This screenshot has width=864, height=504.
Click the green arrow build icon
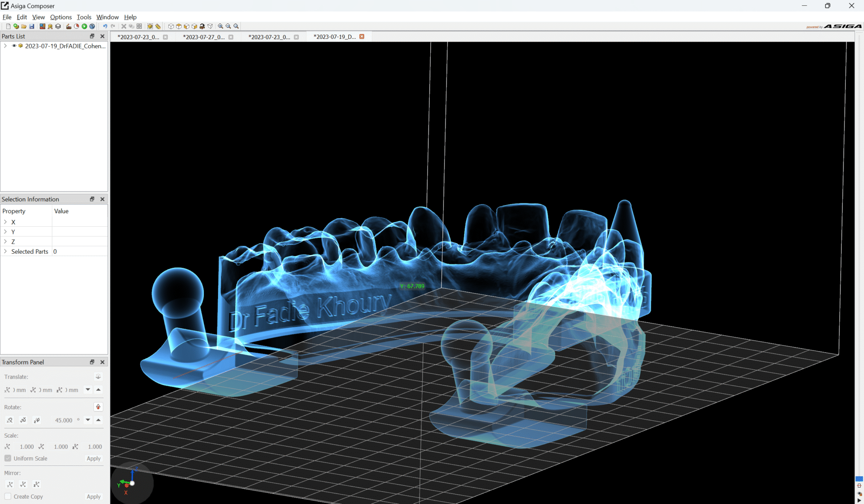click(84, 26)
